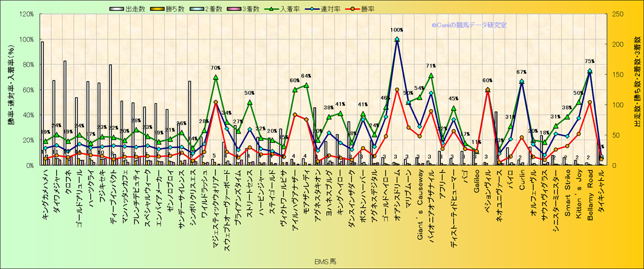Click the 70% label above マジェスティックウォリアー
The width and height of the screenshot is (644, 269).
pyautogui.click(x=216, y=68)
